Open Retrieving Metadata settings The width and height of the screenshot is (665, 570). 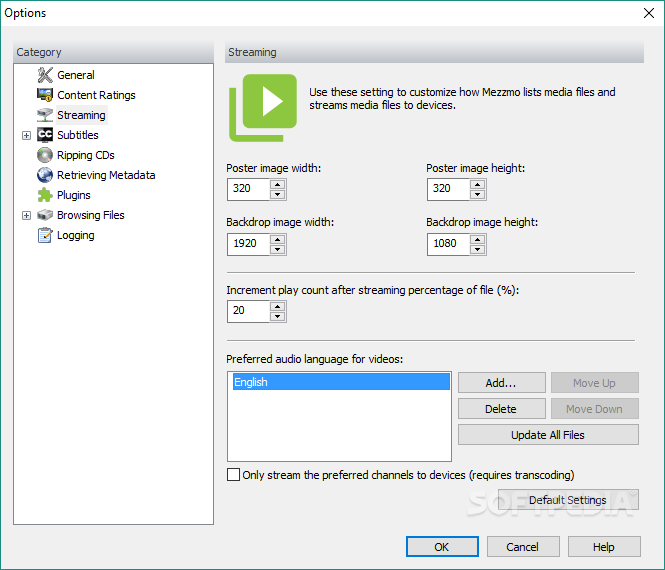106,175
